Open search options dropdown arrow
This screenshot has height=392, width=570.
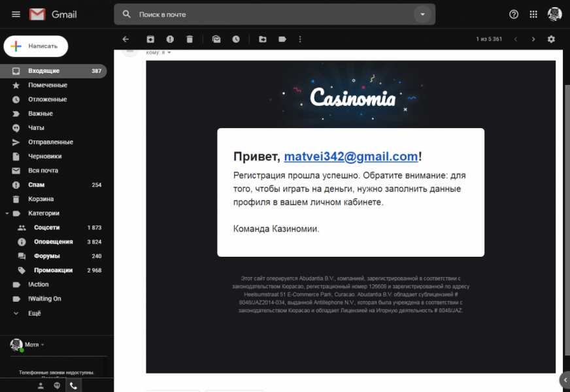[422, 14]
